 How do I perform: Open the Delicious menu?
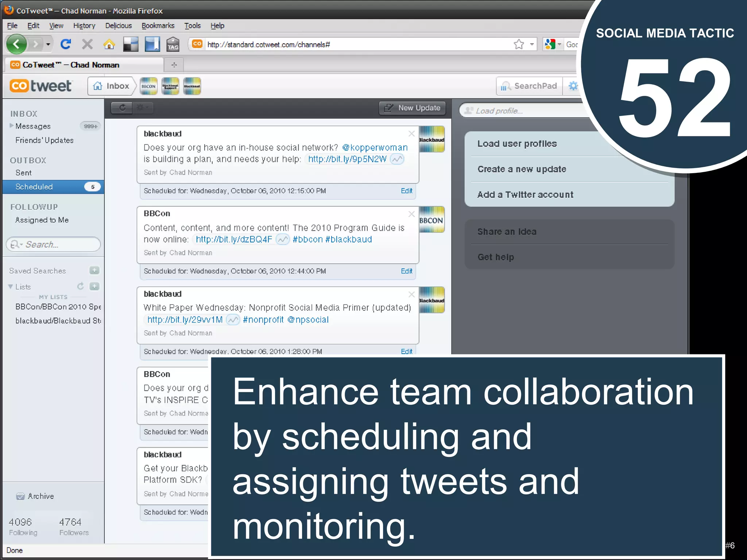click(119, 26)
